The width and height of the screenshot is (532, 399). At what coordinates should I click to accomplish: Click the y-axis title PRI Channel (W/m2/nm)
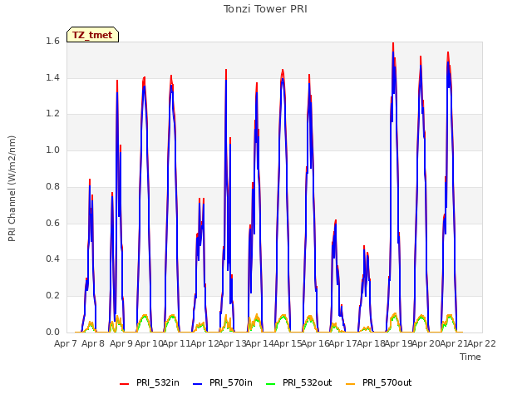[x=12, y=189]
